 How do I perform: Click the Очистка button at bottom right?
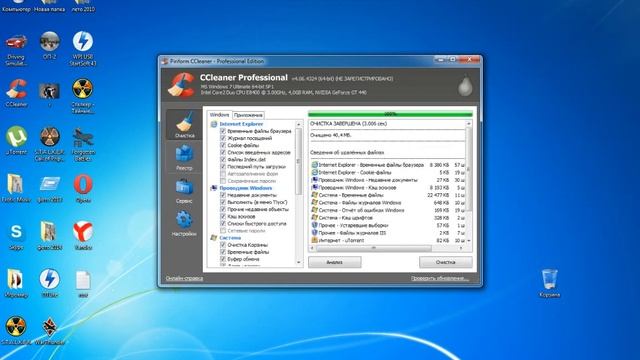pos(446,262)
